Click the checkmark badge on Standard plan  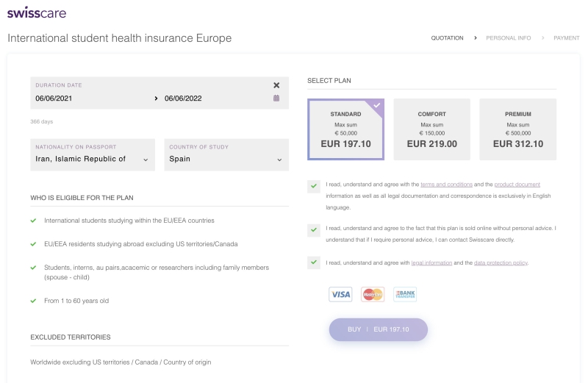[x=377, y=106]
